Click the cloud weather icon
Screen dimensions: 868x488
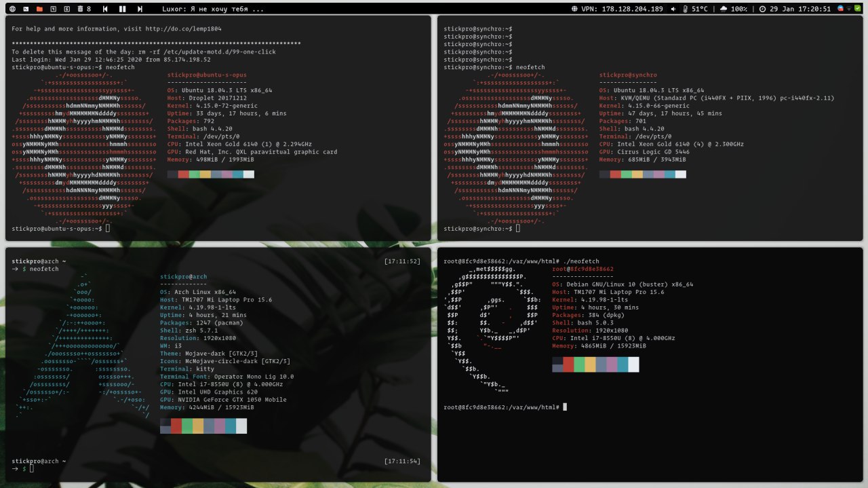point(724,9)
